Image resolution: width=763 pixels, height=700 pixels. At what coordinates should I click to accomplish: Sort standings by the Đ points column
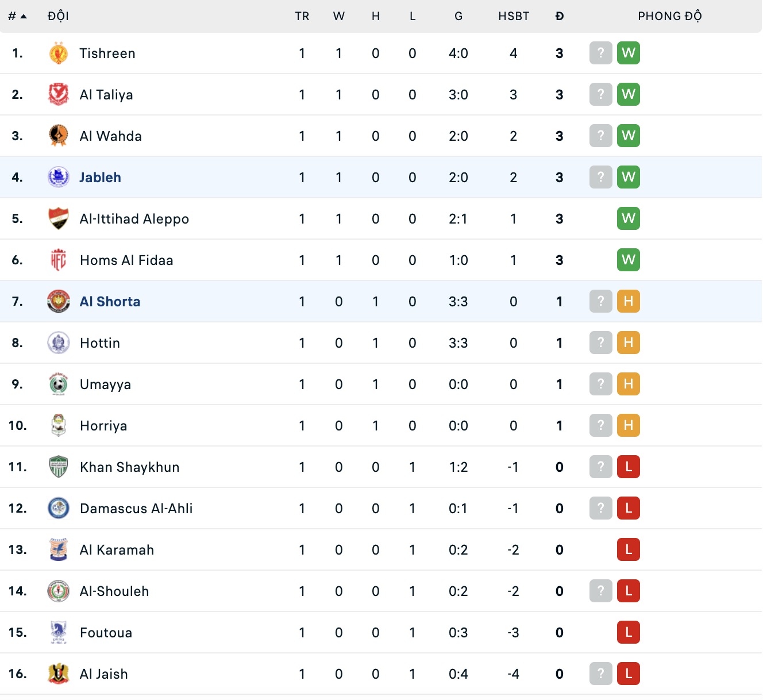[559, 16]
